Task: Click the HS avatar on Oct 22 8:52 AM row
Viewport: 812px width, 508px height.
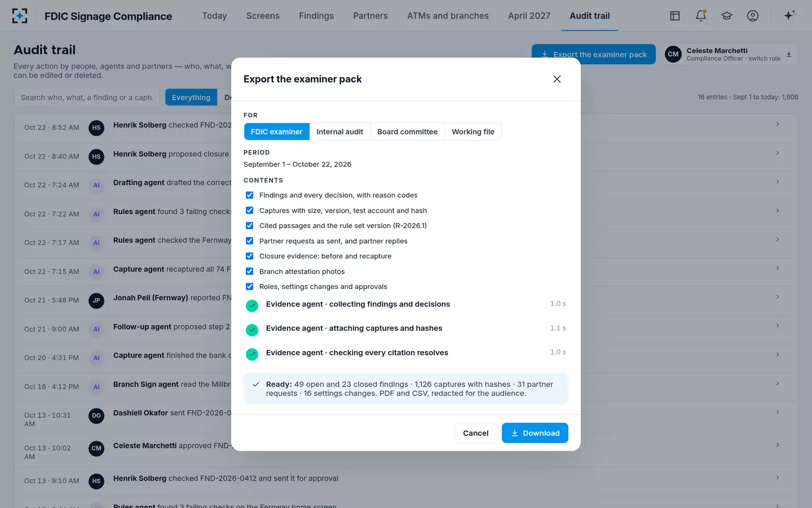Action: pyautogui.click(x=96, y=128)
